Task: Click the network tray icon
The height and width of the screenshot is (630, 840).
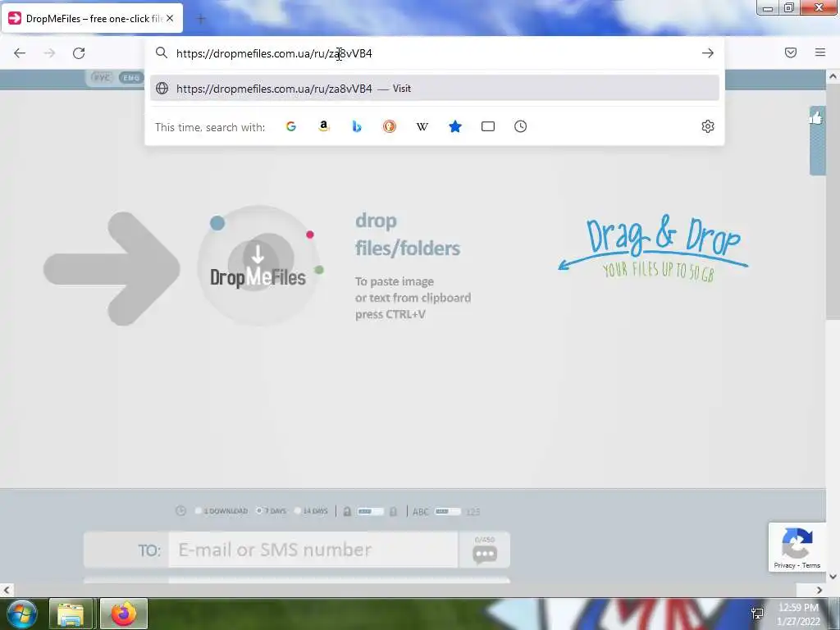Action: click(x=757, y=614)
